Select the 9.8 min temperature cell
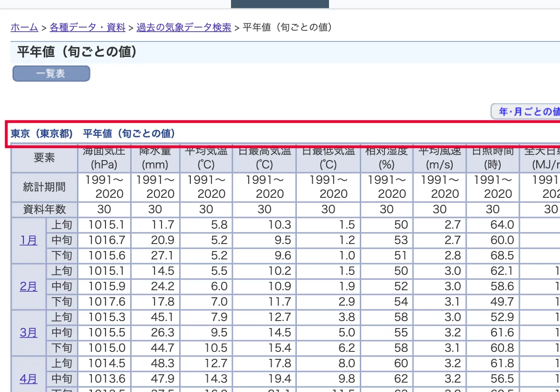The image size is (560, 392). point(328,379)
